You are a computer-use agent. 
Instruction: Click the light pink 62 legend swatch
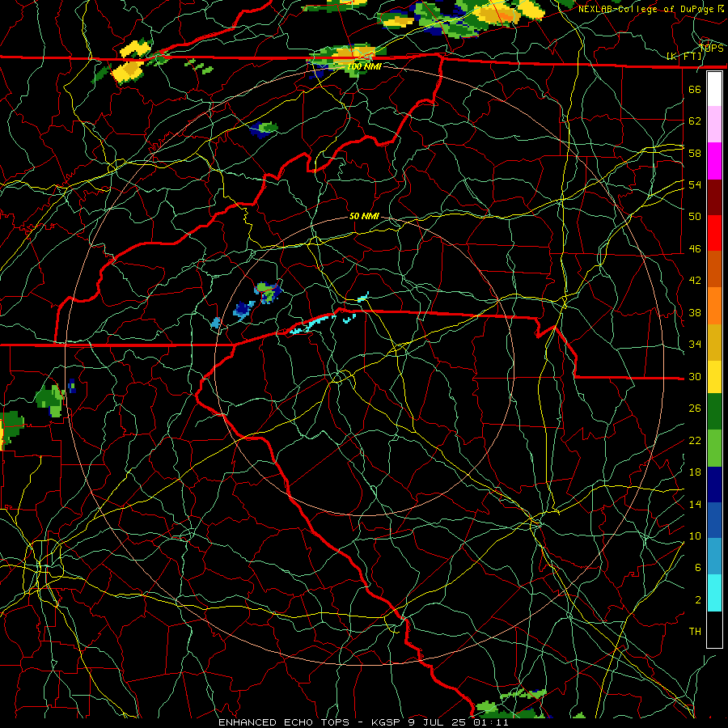point(714,124)
